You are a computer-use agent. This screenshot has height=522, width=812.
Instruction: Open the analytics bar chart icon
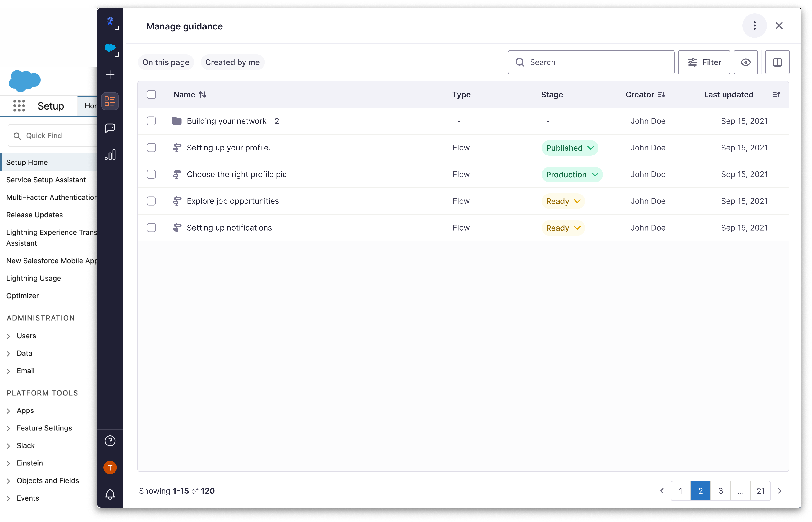110,155
